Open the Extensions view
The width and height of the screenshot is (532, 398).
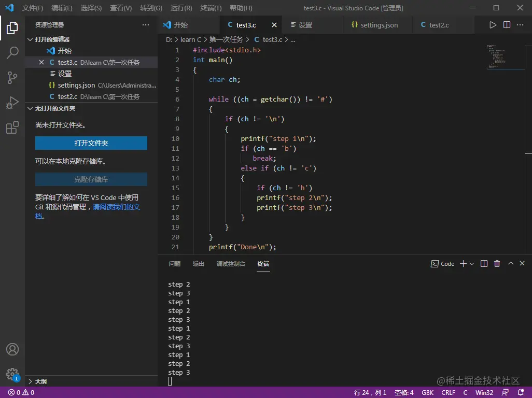(x=12, y=128)
